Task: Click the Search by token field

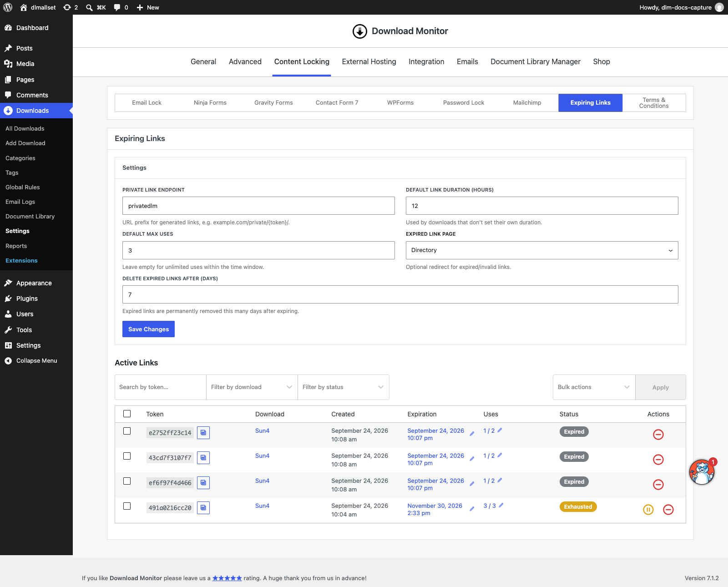Action: click(161, 387)
